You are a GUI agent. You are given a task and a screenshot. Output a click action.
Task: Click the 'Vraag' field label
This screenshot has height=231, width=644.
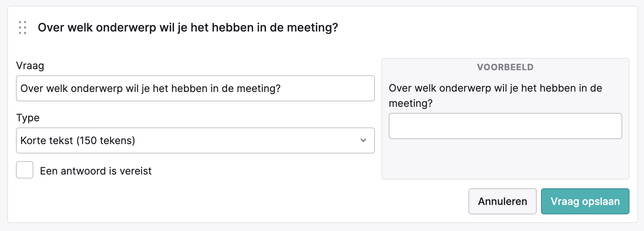pyautogui.click(x=30, y=66)
